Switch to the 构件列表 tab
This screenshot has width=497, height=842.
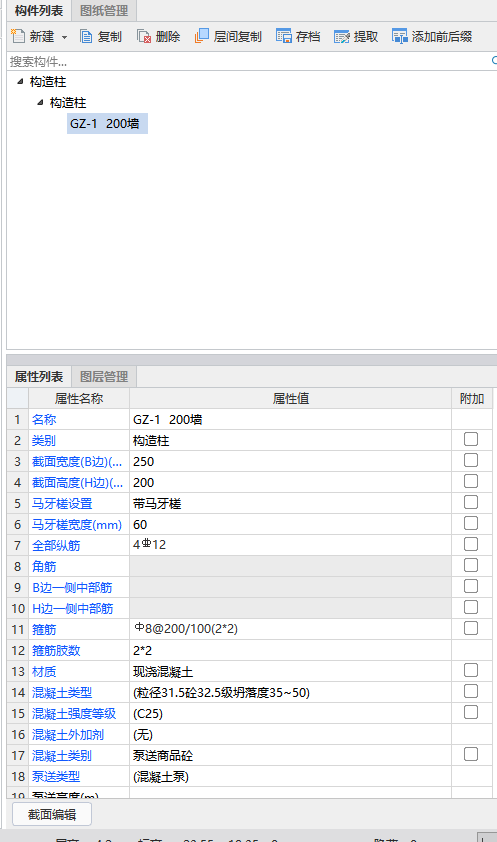pyautogui.click(x=39, y=11)
